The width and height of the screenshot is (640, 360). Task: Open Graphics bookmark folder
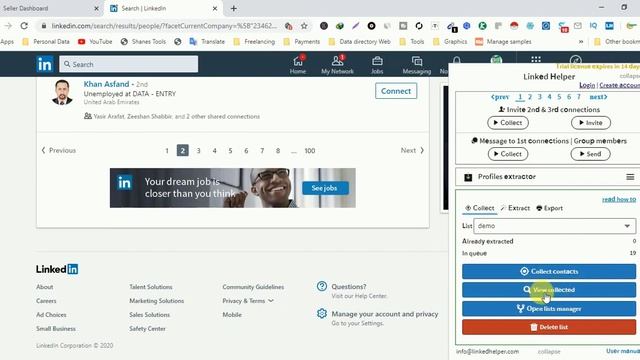tap(450, 42)
